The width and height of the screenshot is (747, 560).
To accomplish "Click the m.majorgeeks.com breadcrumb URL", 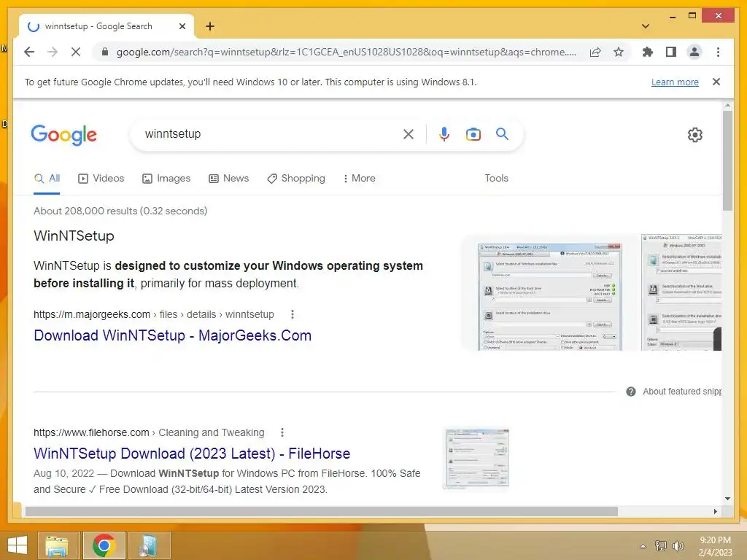I will point(153,315).
